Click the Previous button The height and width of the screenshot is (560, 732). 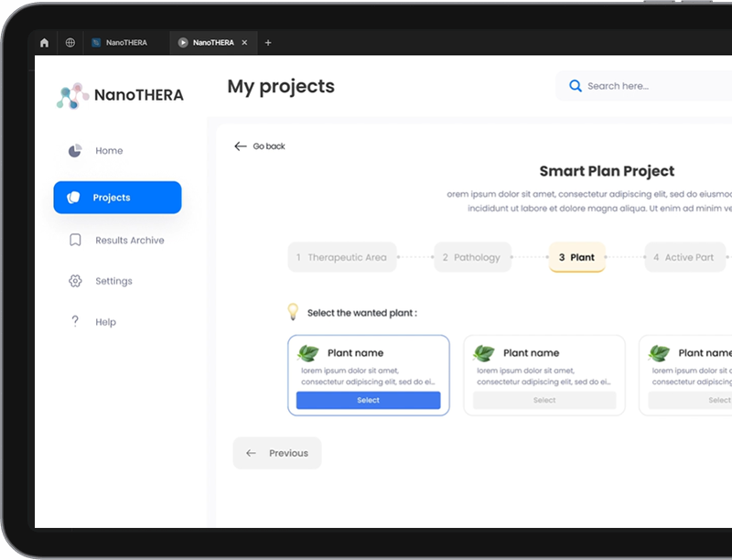pyautogui.click(x=277, y=453)
